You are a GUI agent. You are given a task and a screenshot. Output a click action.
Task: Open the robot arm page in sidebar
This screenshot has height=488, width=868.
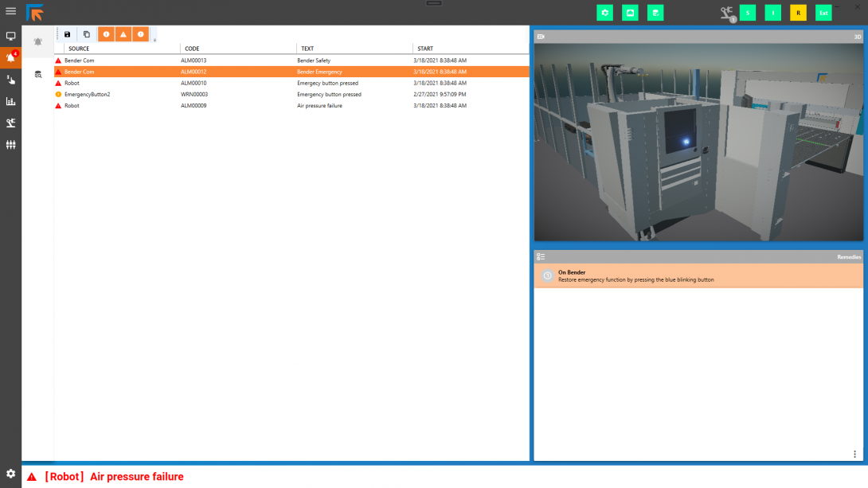tap(10, 123)
